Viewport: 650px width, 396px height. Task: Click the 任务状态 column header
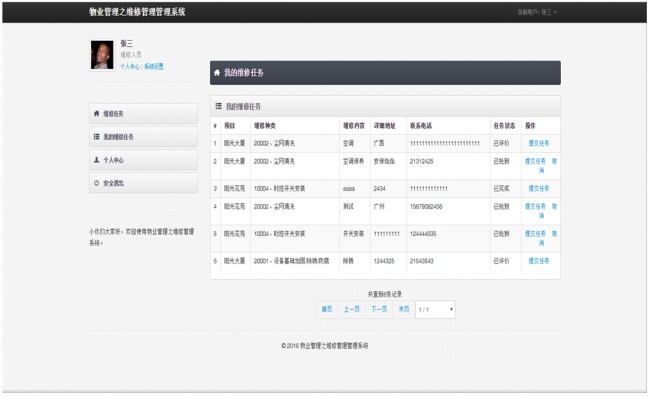(504, 126)
